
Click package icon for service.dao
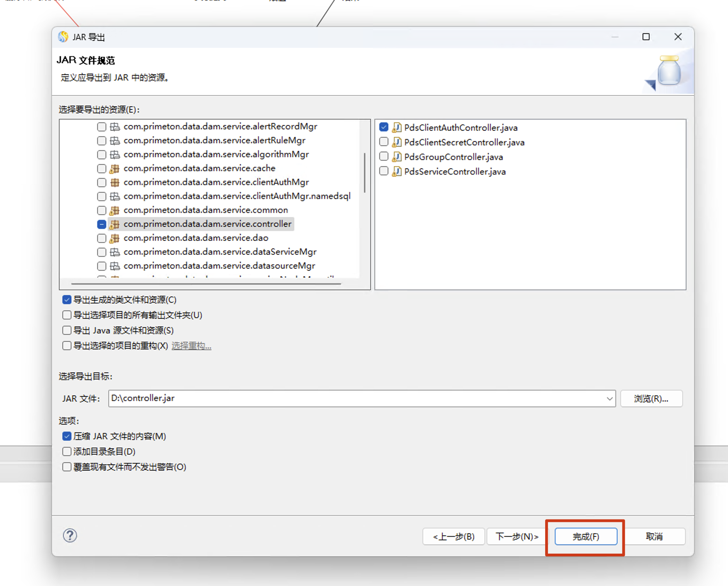115,238
